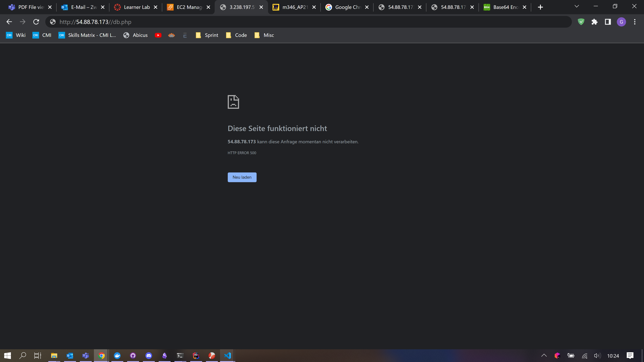
Task: Switch to the Learner Lab tab
Action: point(132,7)
